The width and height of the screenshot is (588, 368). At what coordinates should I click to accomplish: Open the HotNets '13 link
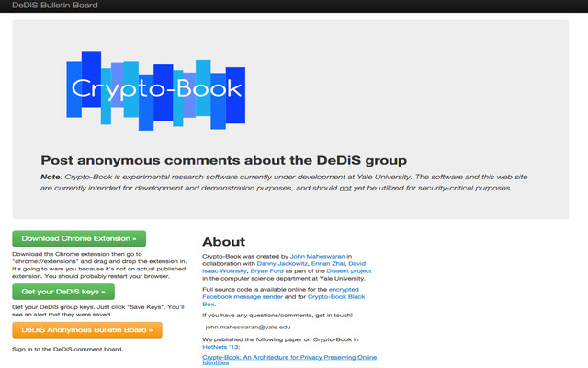(220, 347)
